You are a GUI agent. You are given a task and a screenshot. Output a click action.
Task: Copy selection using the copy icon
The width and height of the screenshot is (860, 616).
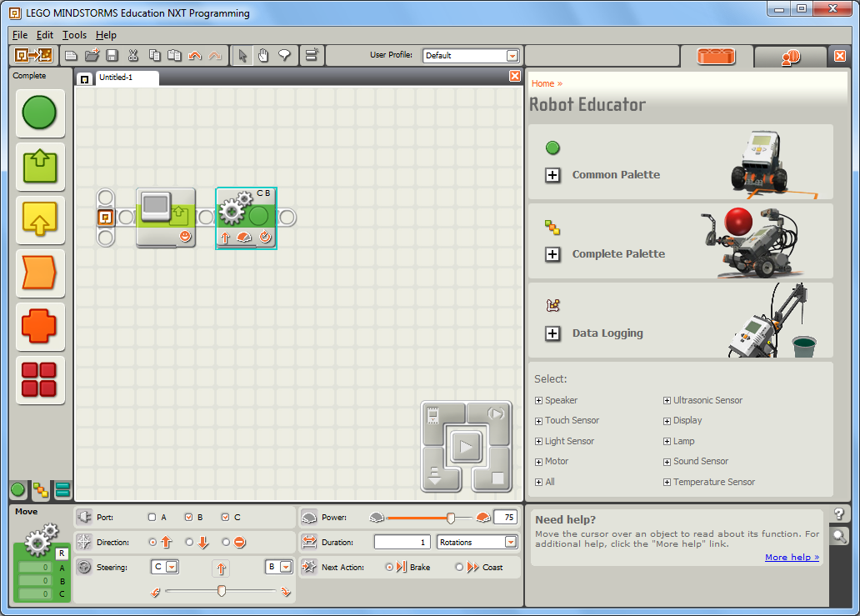155,55
